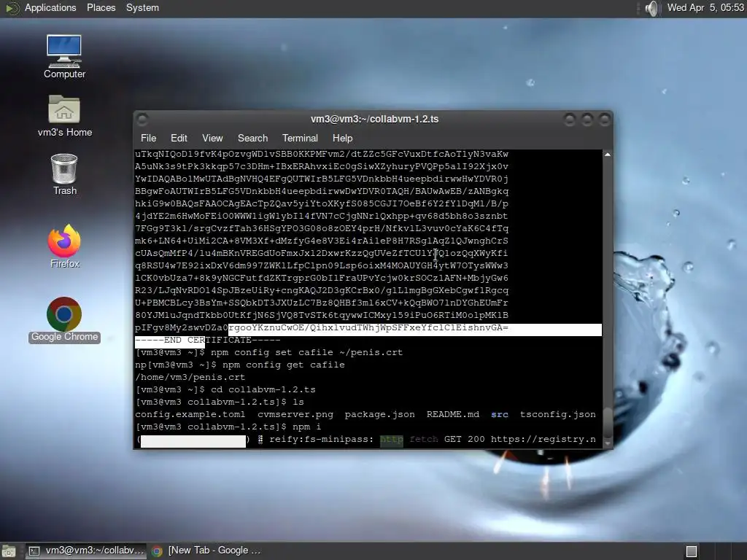747x560 pixels.
Task: Click the terminal title vm3@vm3:~/collabvm-1.2.ts
Action: coord(374,119)
